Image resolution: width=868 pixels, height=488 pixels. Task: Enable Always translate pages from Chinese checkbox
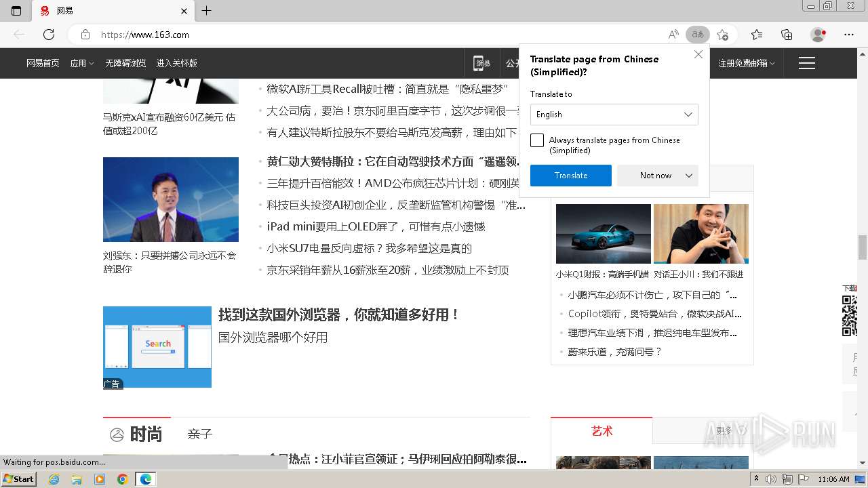(537, 140)
